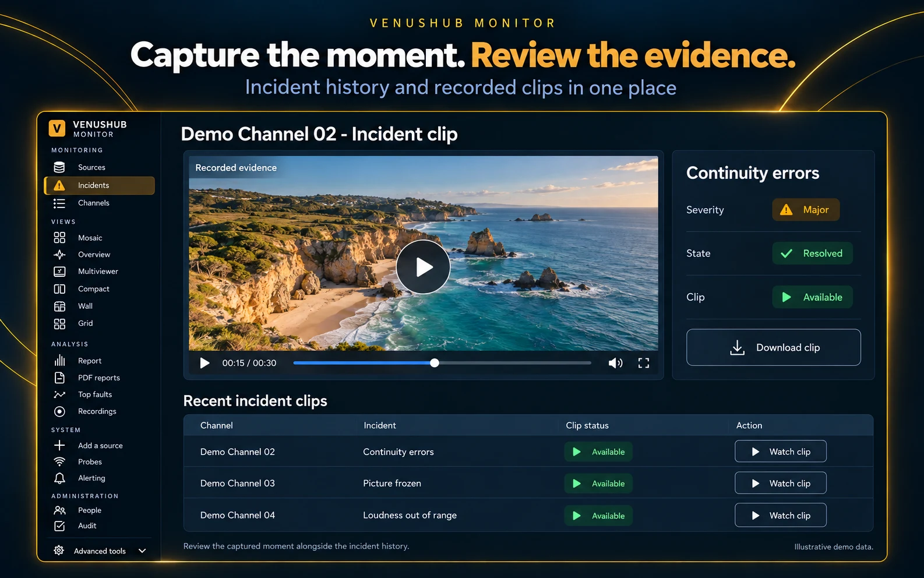Screen dimensions: 924x578
Task: Open the Sources database icon
Action: click(59, 167)
